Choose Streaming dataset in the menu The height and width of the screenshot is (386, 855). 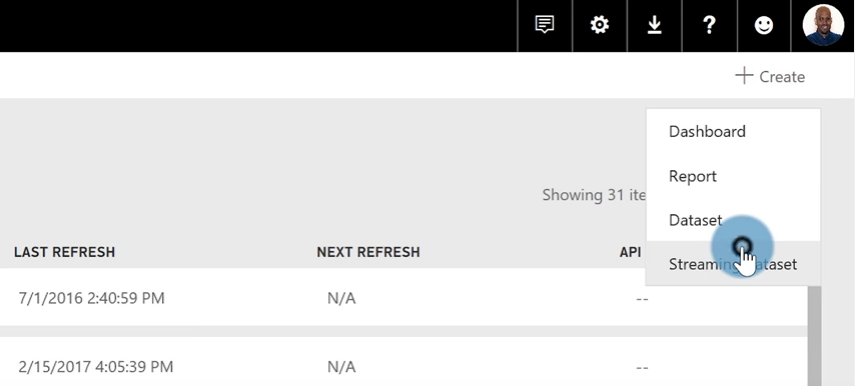pos(732,264)
